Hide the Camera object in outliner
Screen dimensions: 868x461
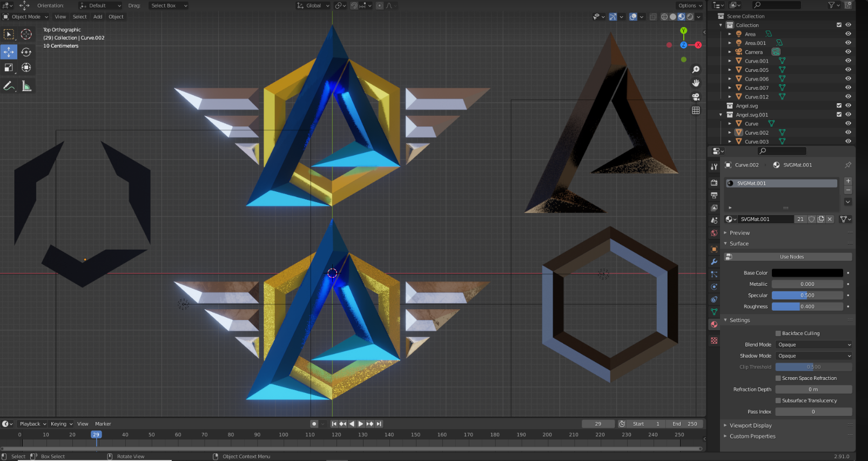tap(848, 52)
